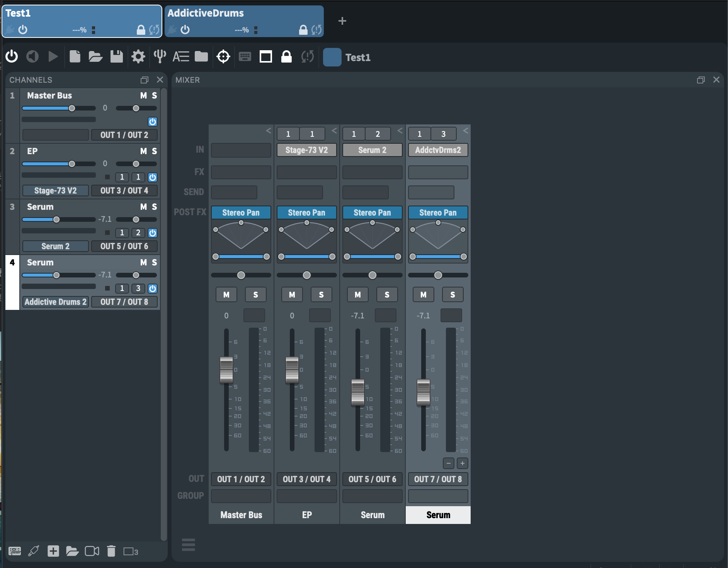728x568 pixels.
Task: Click the crosshair target icon in toolbar
Action: tap(223, 57)
